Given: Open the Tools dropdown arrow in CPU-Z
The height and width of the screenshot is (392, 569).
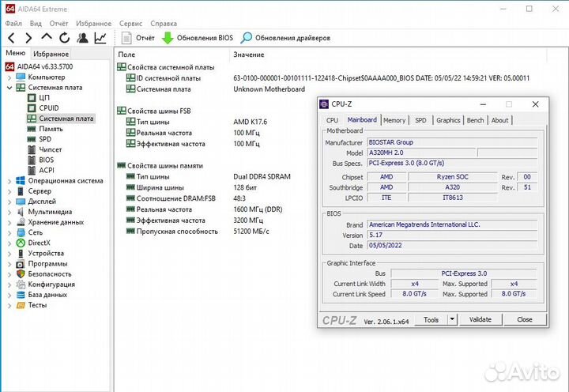Looking at the screenshot, I should (452, 320).
